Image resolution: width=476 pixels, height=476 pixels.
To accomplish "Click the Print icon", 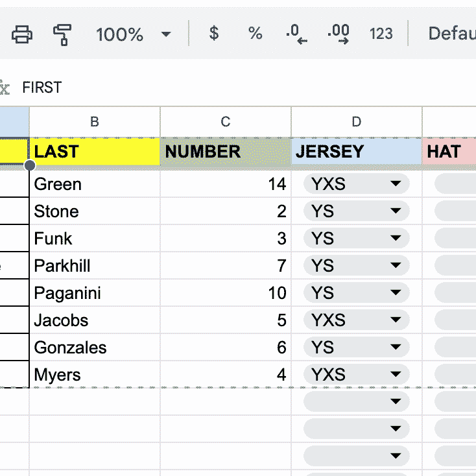I will coord(22,34).
